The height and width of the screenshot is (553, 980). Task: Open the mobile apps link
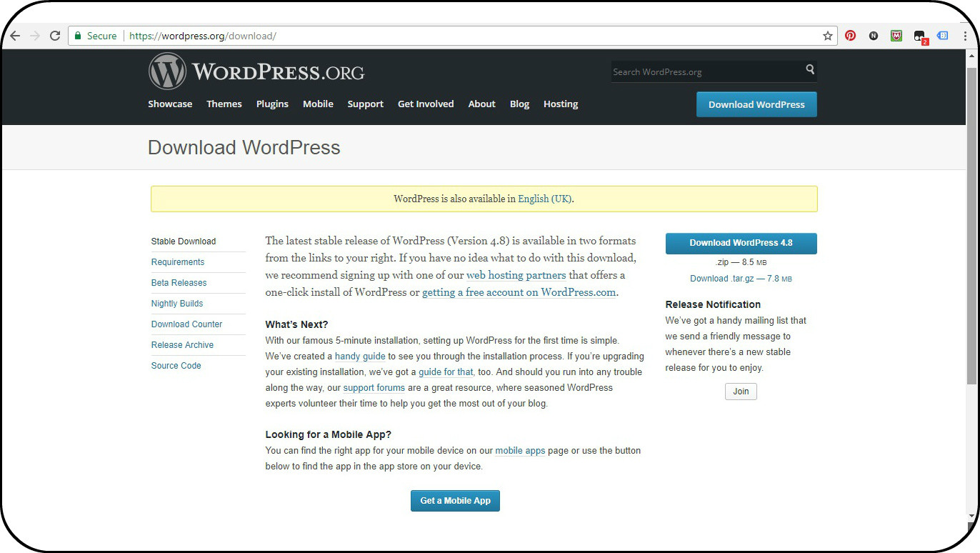click(520, 450)
